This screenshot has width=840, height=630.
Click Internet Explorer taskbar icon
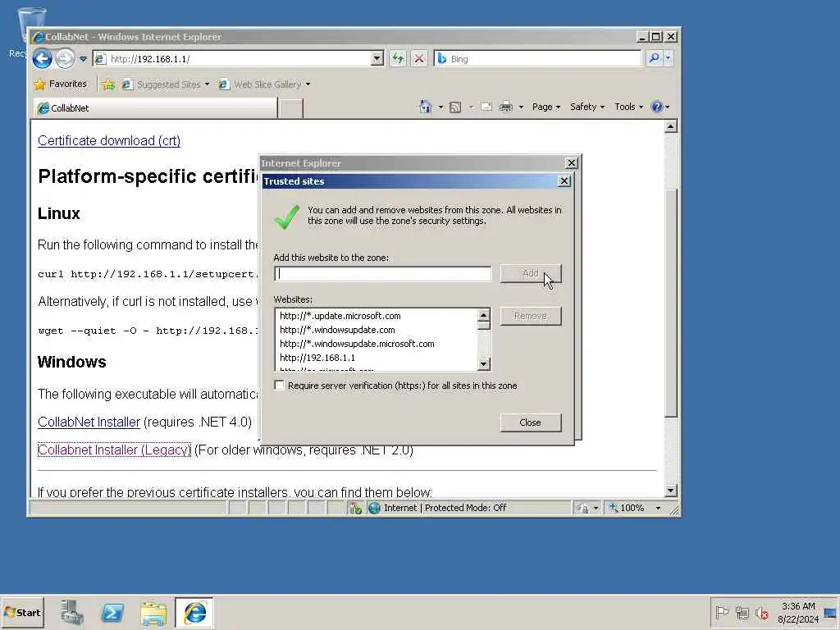[194, 613]
